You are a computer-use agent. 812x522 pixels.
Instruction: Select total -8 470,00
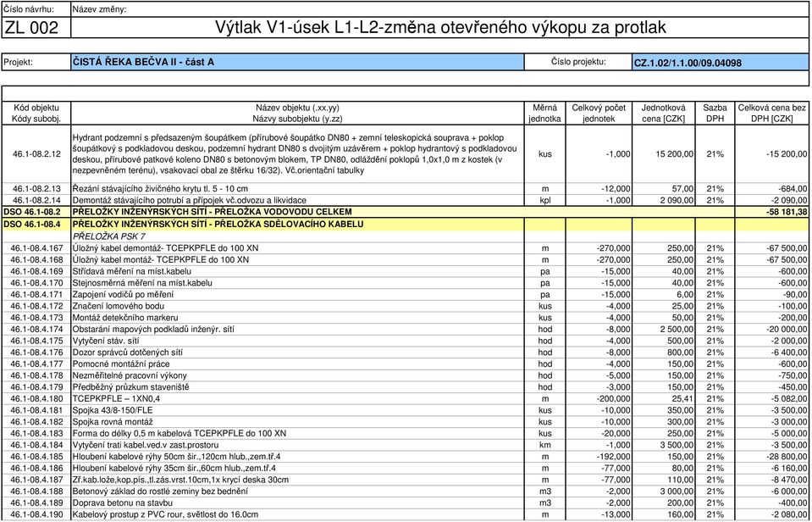pos(788,480)
